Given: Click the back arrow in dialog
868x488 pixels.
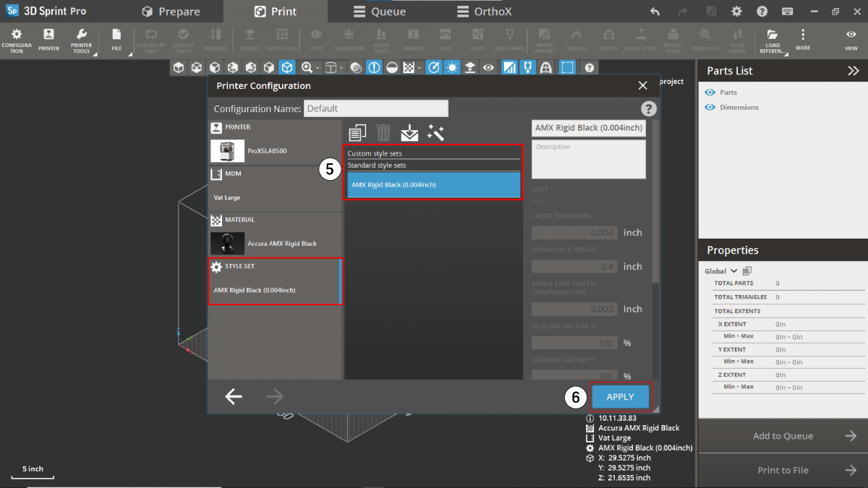Looking at the screenshot, I should coord(233,396).
